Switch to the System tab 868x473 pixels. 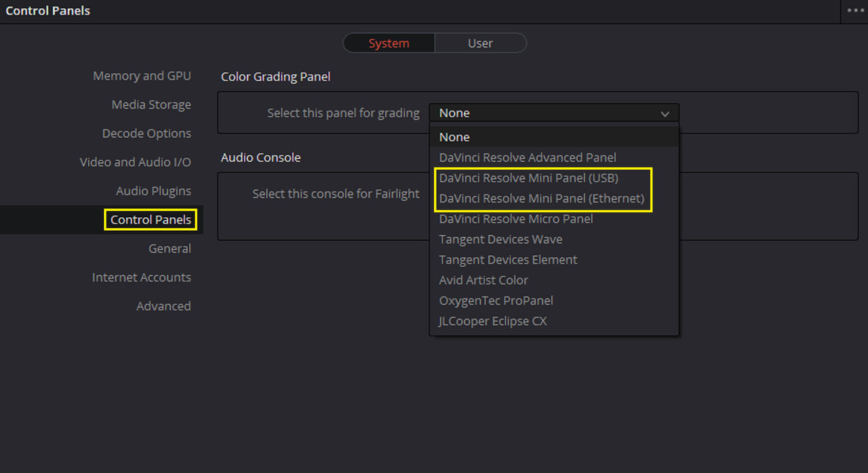(x=389, y=43)
